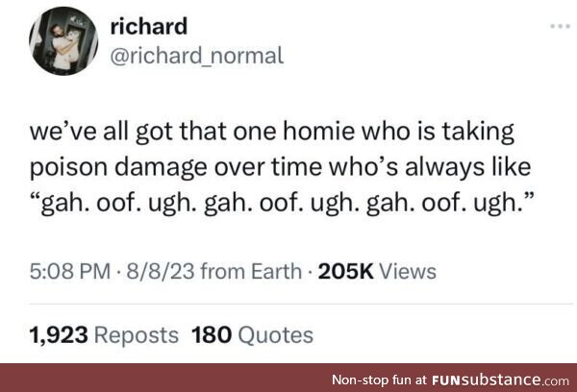Open the 1,923 Reposts list
Viewport: 577px width, 392px height.
click(x=104, y=335)
